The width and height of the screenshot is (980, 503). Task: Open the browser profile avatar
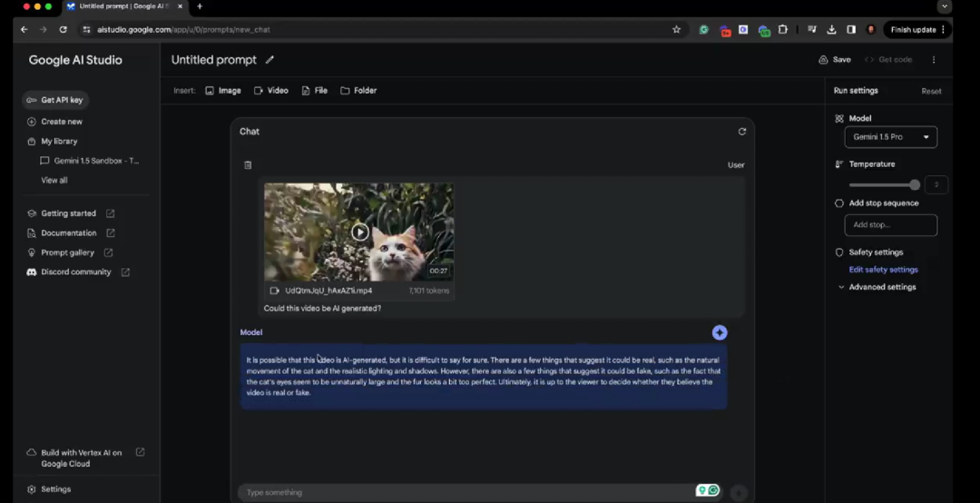[870, 29]
